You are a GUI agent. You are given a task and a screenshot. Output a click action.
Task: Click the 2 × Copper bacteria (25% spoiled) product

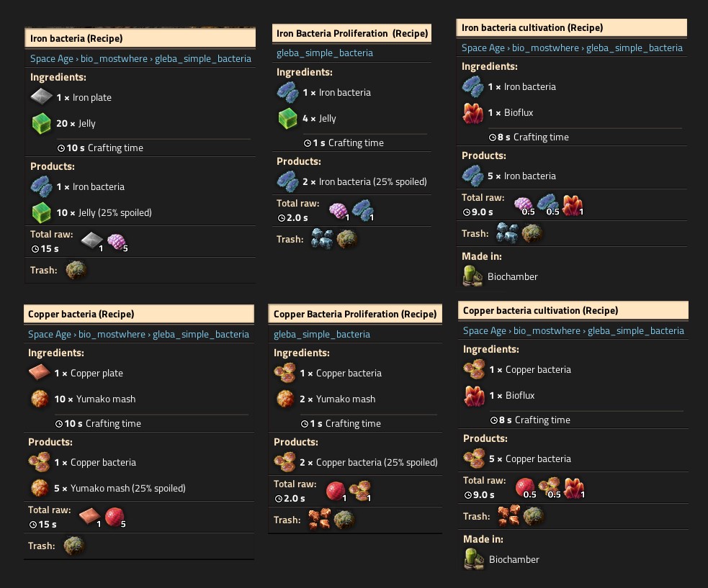355,462
